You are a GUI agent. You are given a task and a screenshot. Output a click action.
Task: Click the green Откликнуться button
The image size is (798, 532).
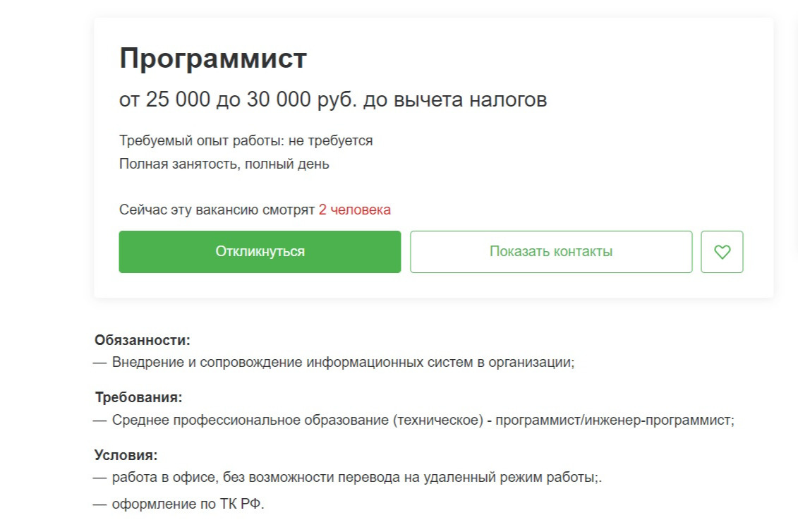(260, 252)
